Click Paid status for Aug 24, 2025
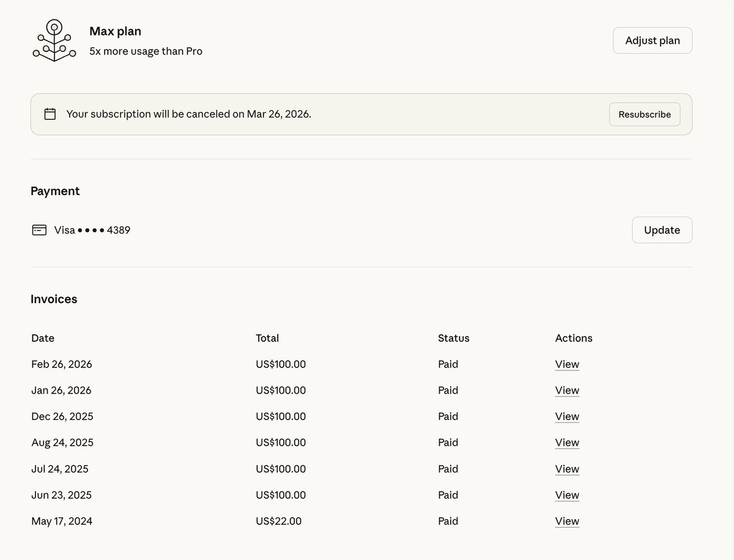This screenshot has width=734, height=560. (448, 443)
